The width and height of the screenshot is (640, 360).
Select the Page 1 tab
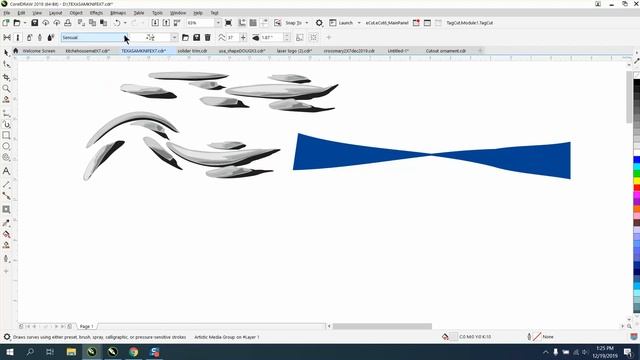pos(87,326)
